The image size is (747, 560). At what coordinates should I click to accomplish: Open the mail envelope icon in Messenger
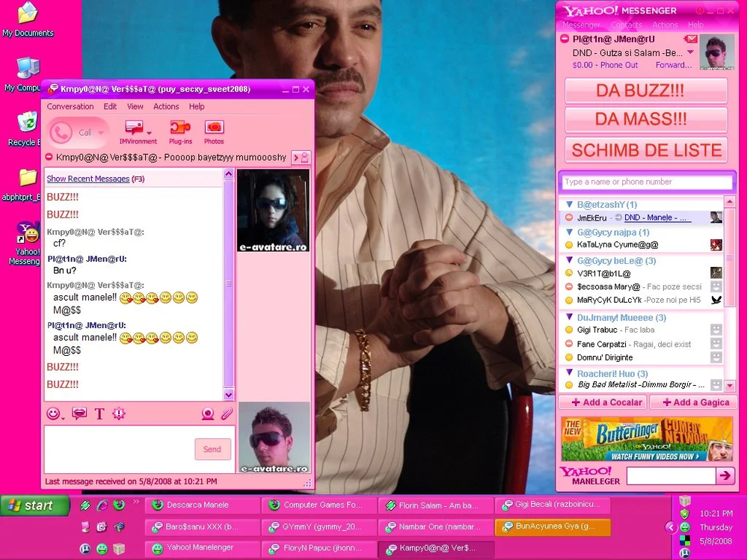[x=690, y=39]
